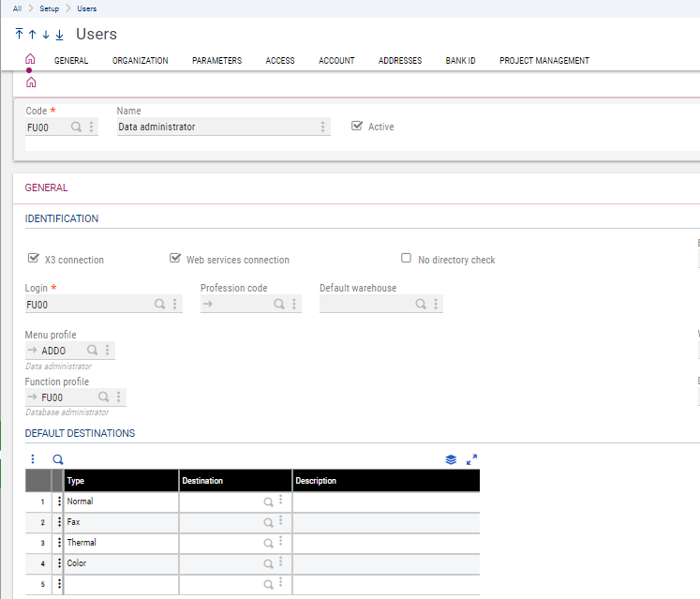Click the search icon above destinations grid
Viewport: 700px width, 599px height.
coord(57,459)
